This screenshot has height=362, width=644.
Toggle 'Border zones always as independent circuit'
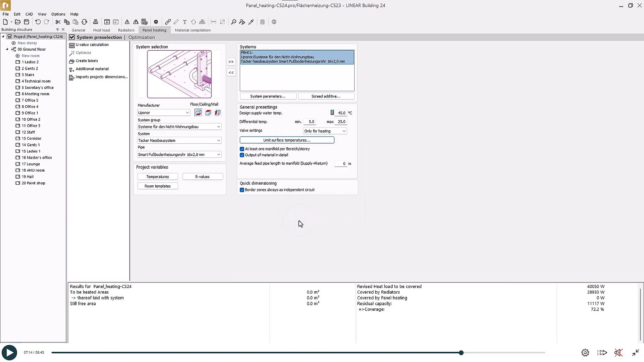(x=242, y=190)
